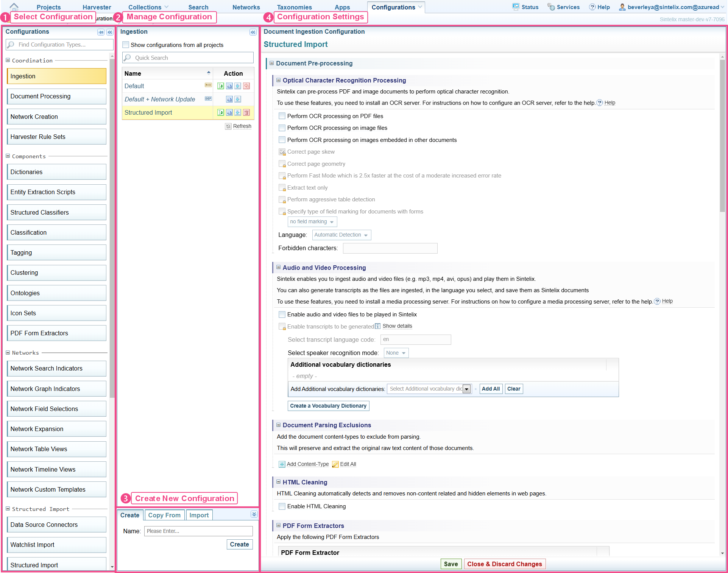Click the Create a Vocabulary Dictionary button
Screen dimensions: 728x573
(328, 406)
